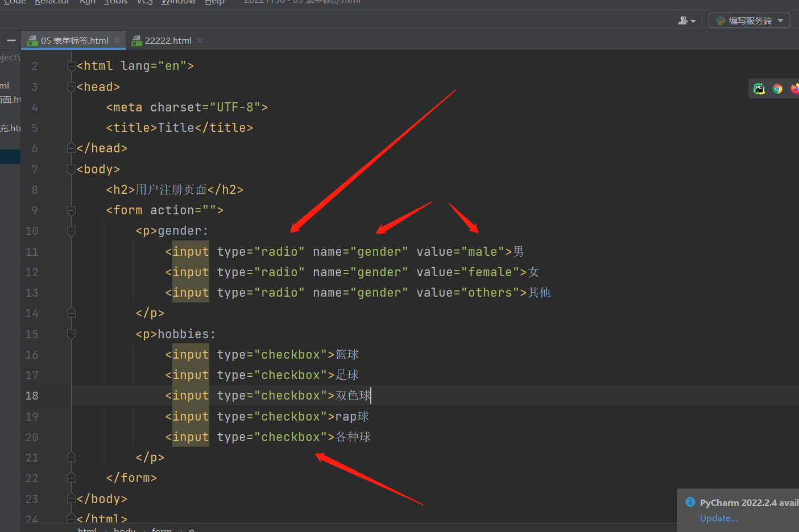Collapse the <head> block on line 3
This screenshot has width=799, height=532.
pyautogui.click(x=71, y=87)
